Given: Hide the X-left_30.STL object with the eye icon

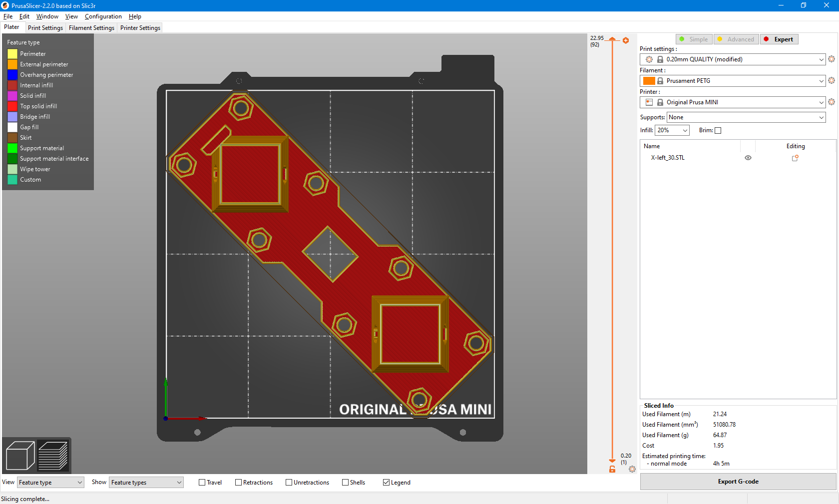Looking at the screenshot, I should (748, 158).
